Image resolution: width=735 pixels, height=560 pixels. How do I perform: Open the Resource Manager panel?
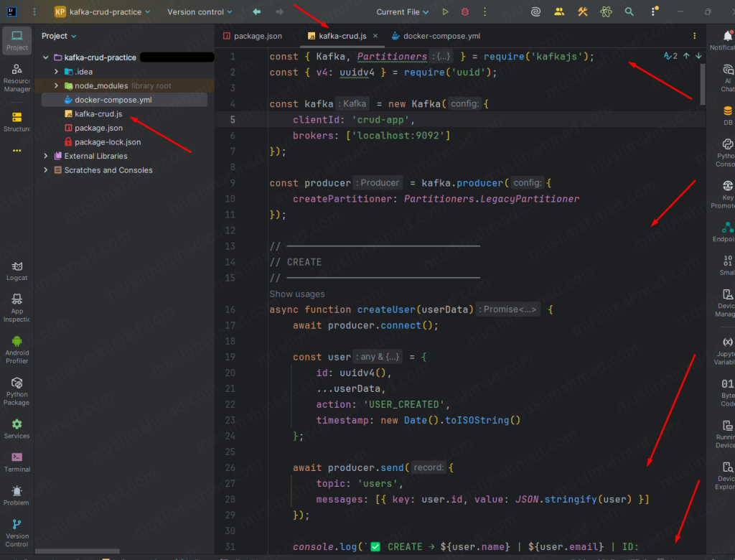[x=17, y=78]
